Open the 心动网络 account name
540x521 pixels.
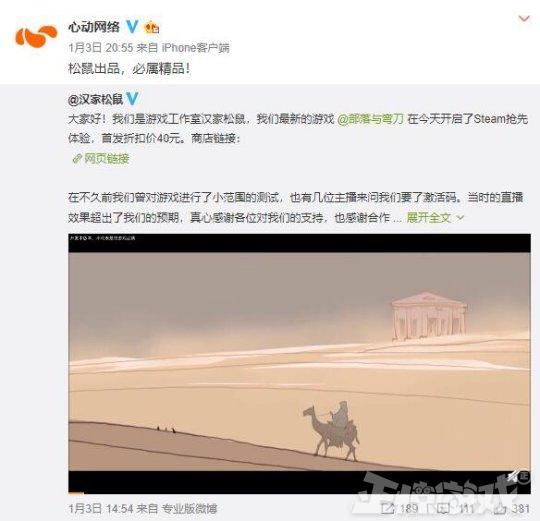[x=94, y=27]
